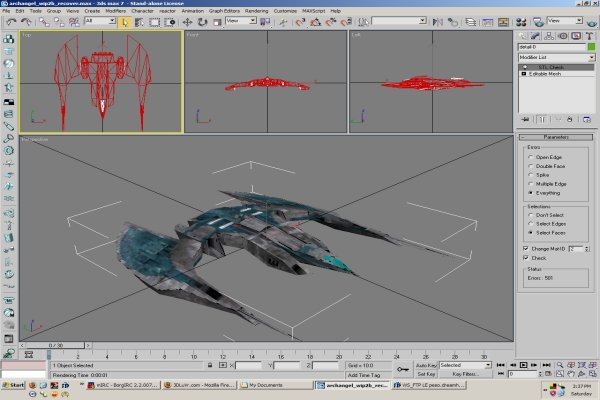The image size is (600, 400).
Task: Open the Rendering menu
Action: (x=256, y=11)
